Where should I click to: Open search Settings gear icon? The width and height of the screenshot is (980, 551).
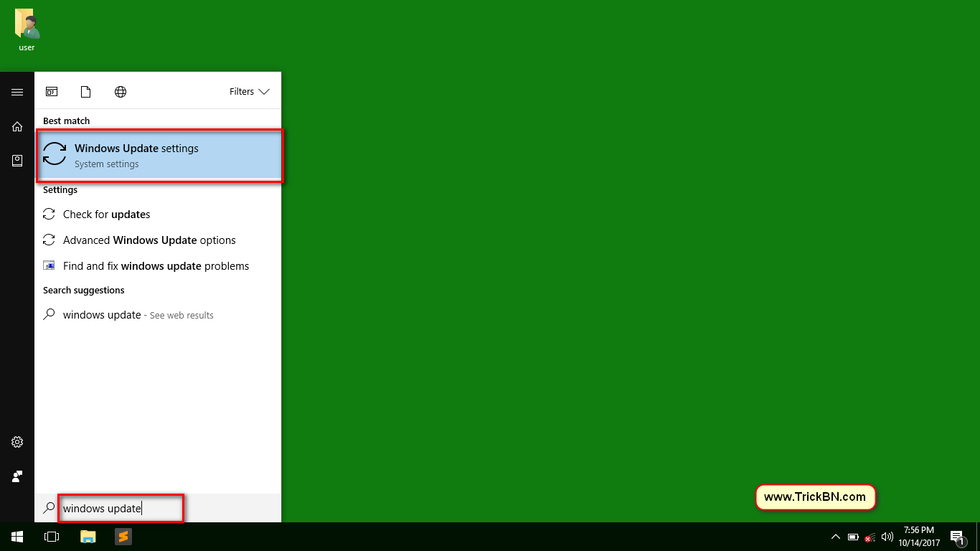tap(17, 442)
